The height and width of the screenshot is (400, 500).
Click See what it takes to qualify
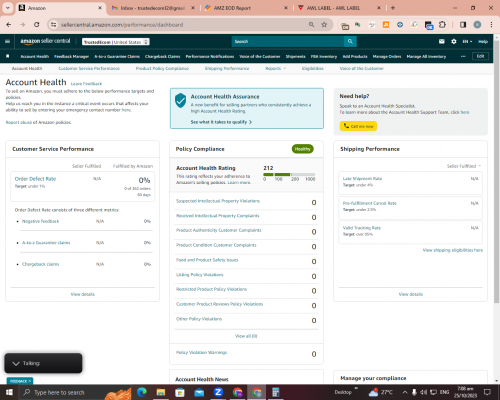pos(221,122)
